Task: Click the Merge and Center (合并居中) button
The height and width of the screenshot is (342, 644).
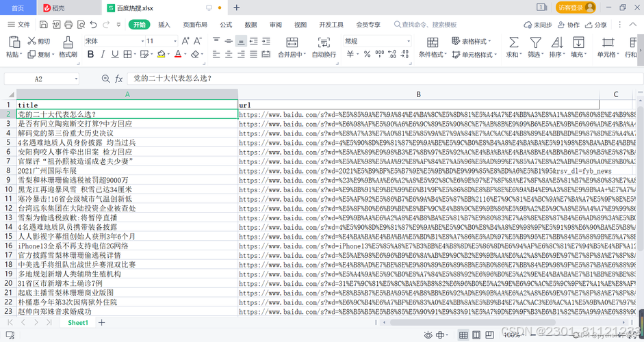Action: [x=292, y=47]
